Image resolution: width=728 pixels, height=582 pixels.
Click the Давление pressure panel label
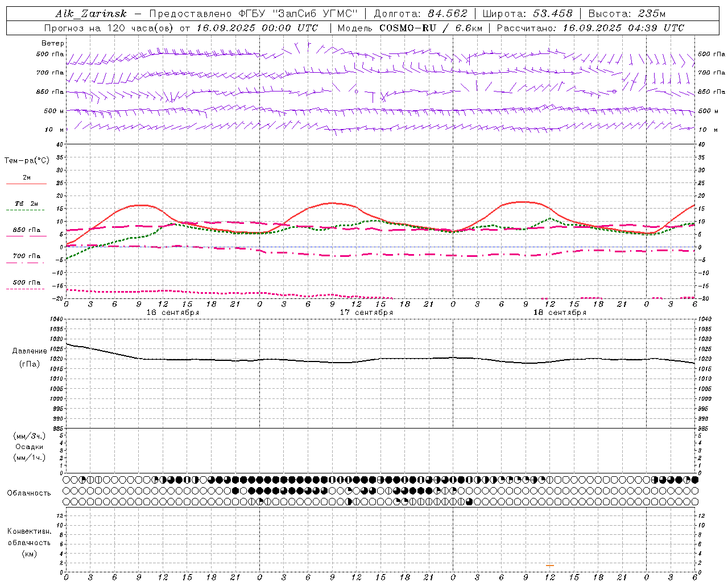(30, 351)
